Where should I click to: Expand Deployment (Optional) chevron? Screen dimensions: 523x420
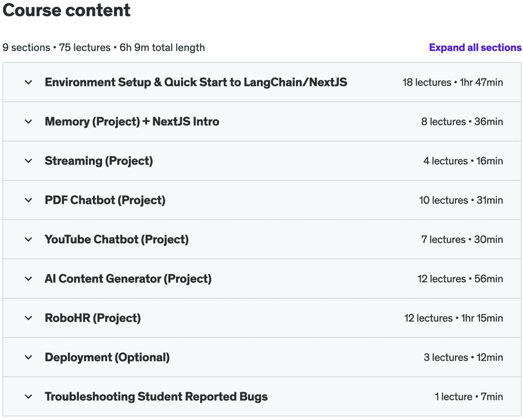[x=28, y=357]
